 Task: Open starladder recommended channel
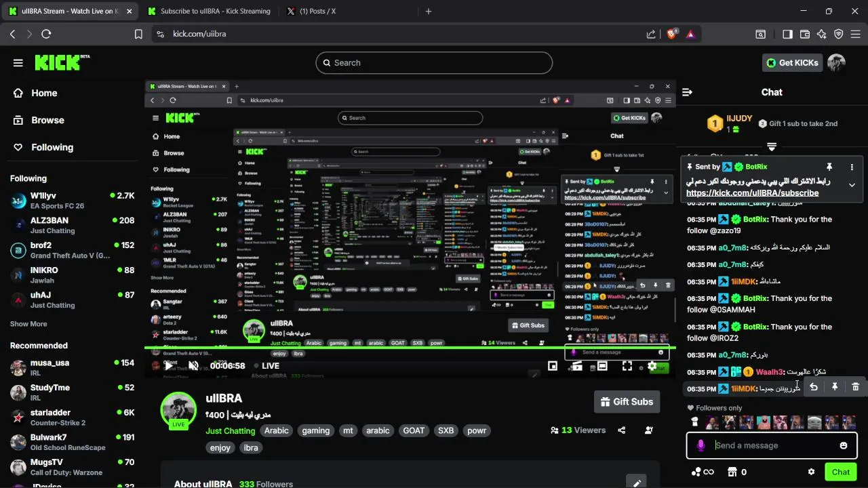coord(73,417)
